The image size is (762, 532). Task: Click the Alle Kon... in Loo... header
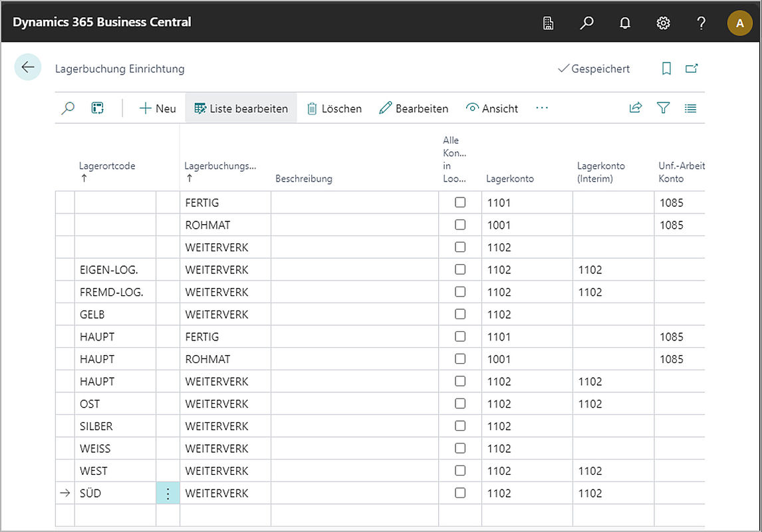454,160
